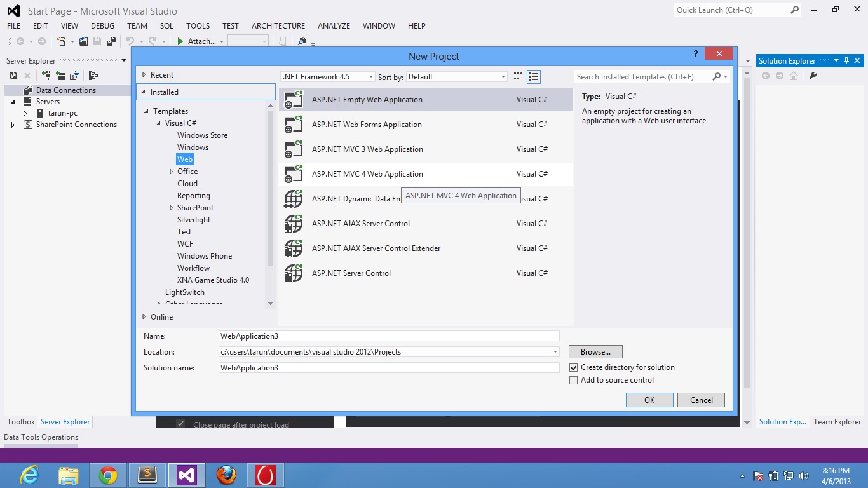Refresh the Server Explorer
The height and width of the screenshot is (488, 868).
[x=13, y=76]
